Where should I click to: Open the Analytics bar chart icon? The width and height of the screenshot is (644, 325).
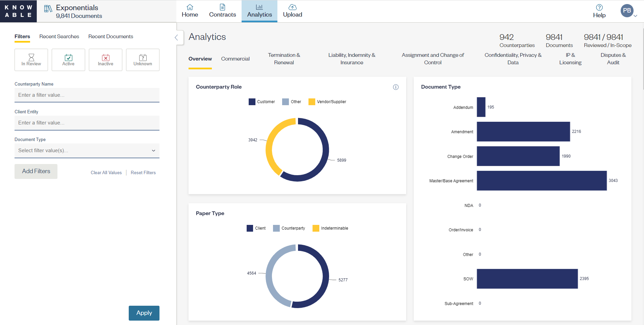click(x=259, y=7)
